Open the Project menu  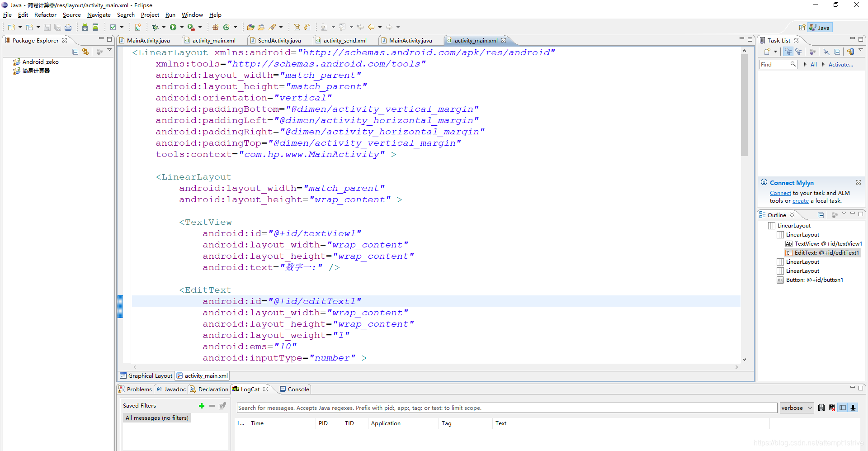(x=150, y=15)
